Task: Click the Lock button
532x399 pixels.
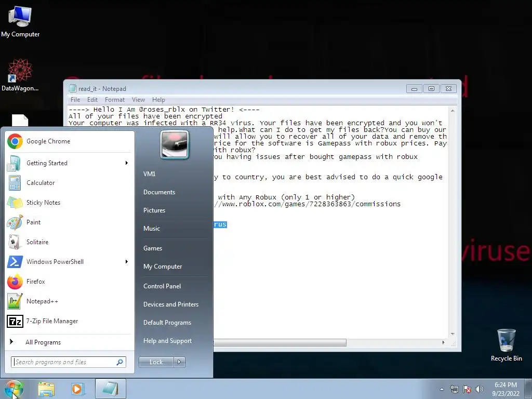Action: click(x=156, y=362)
